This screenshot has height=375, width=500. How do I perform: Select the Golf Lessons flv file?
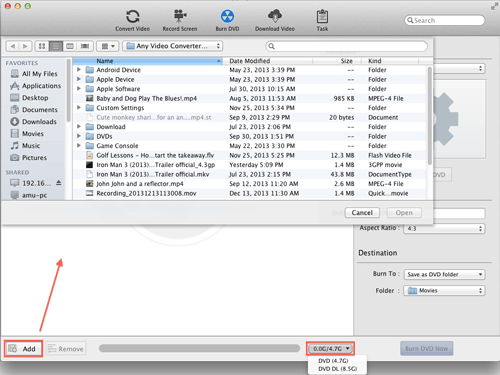point(249,155)
